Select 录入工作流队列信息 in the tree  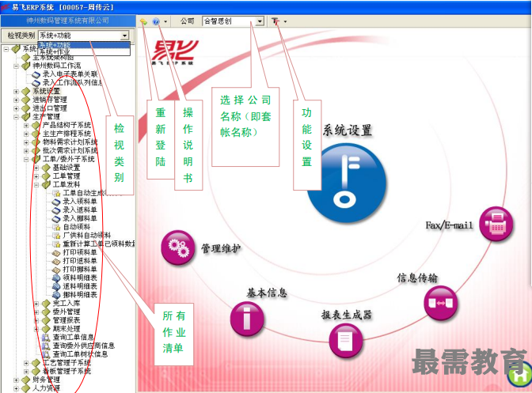(x=72, y=83)
